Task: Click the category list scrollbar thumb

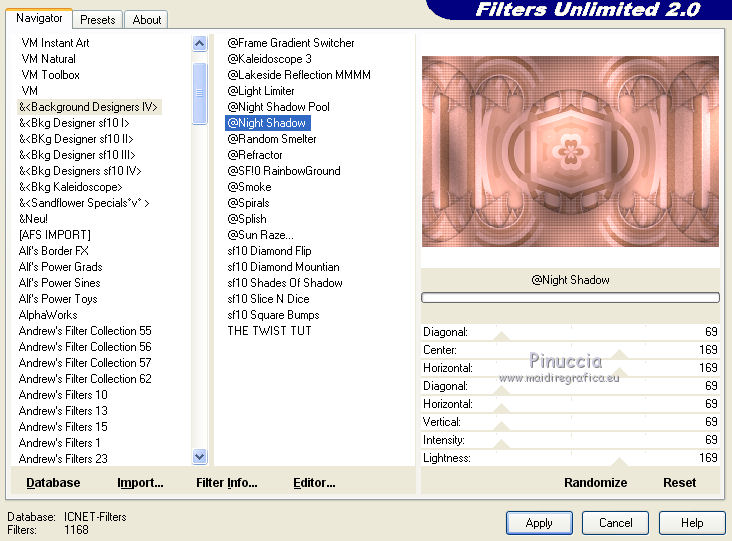Action: 199,93
